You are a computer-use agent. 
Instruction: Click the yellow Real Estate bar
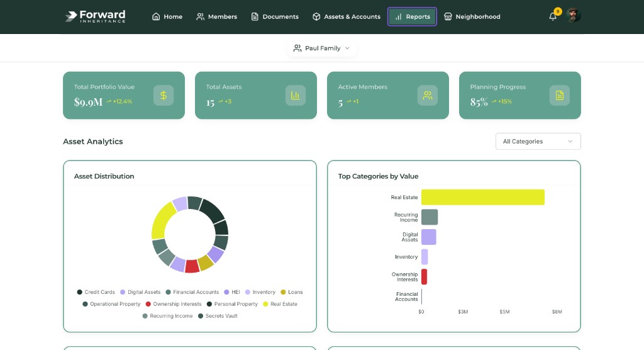[x=482, y=197]
